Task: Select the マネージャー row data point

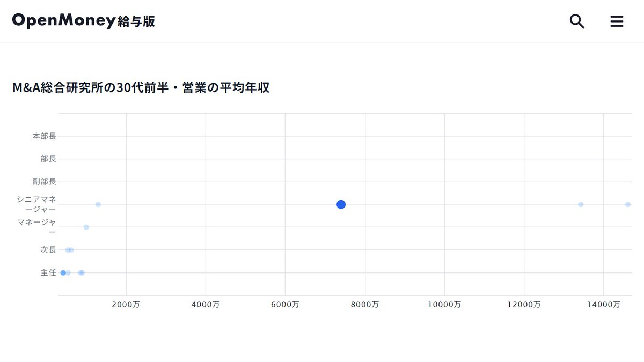Action: click(86, 227)
